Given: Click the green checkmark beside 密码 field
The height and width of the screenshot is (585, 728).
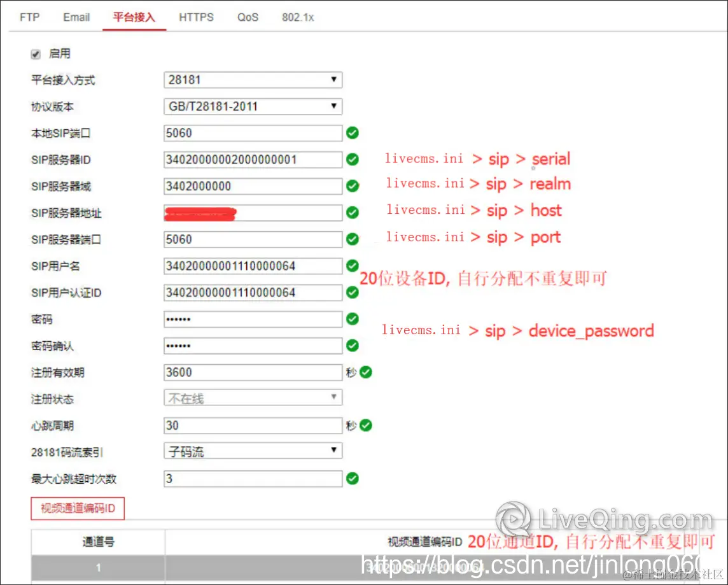Looking at the screenshot, I should (x=353, y=319).
